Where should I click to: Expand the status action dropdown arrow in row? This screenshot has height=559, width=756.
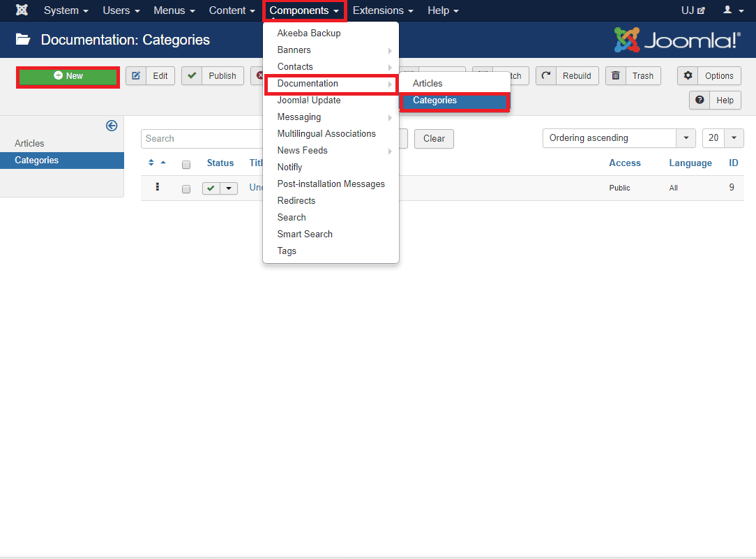point(229,188)
